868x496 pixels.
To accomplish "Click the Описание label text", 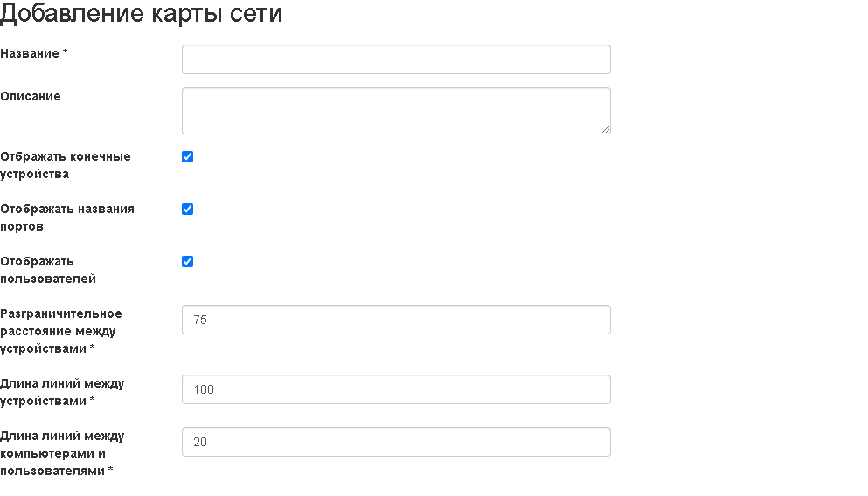I will (31, 96).
